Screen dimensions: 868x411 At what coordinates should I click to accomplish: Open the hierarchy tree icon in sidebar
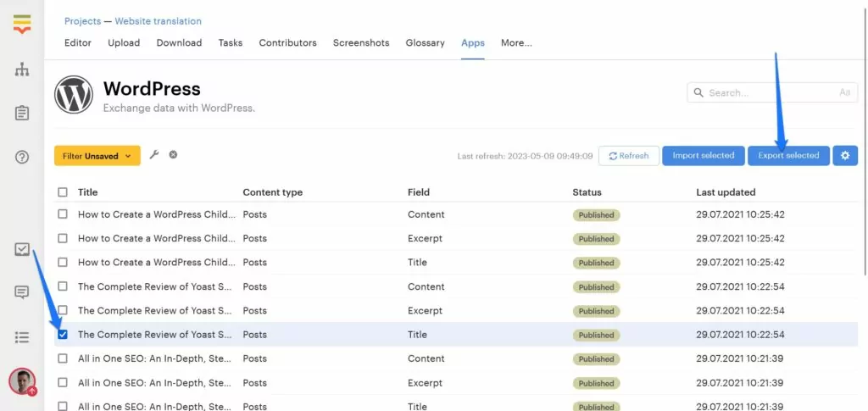pyautogui.click(x=21, y=69)
